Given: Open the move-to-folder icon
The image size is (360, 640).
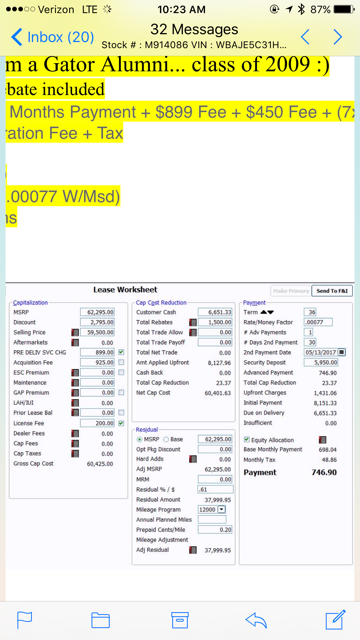Looking at the screenshot, I should (100, 620).
